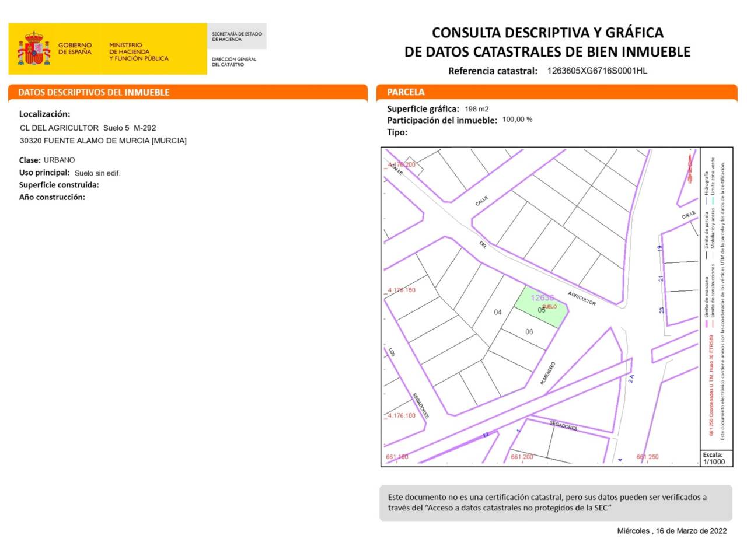Image resolution: width=747 pixels, height=560 pixels.
Task: Click the grey disclaimer note about certificación catastral
Action: click(x=556, y=502)
